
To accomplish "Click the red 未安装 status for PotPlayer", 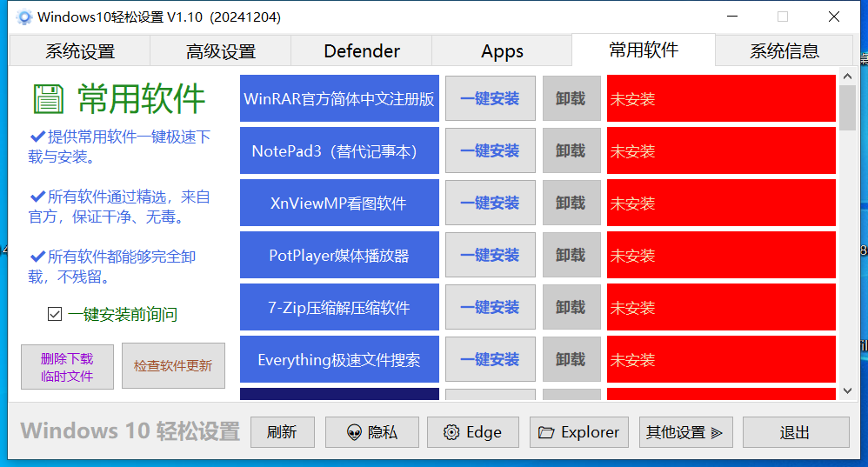I will coord(721,255).
